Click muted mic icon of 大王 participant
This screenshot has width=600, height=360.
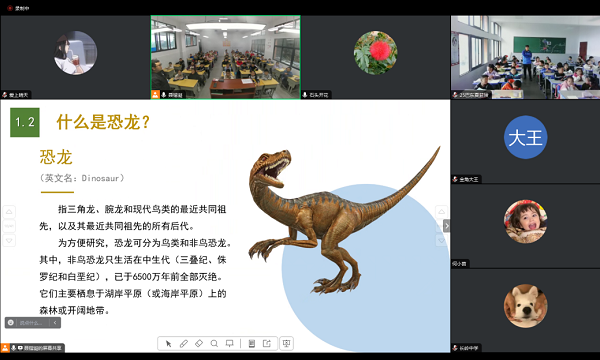pyautogui.click(x=455, y=179)
